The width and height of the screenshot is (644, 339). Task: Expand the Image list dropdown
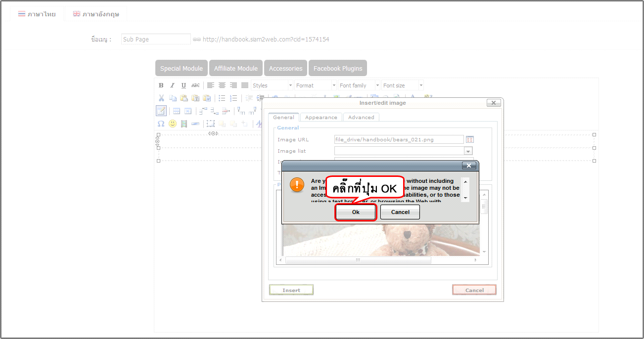[468, 151]
